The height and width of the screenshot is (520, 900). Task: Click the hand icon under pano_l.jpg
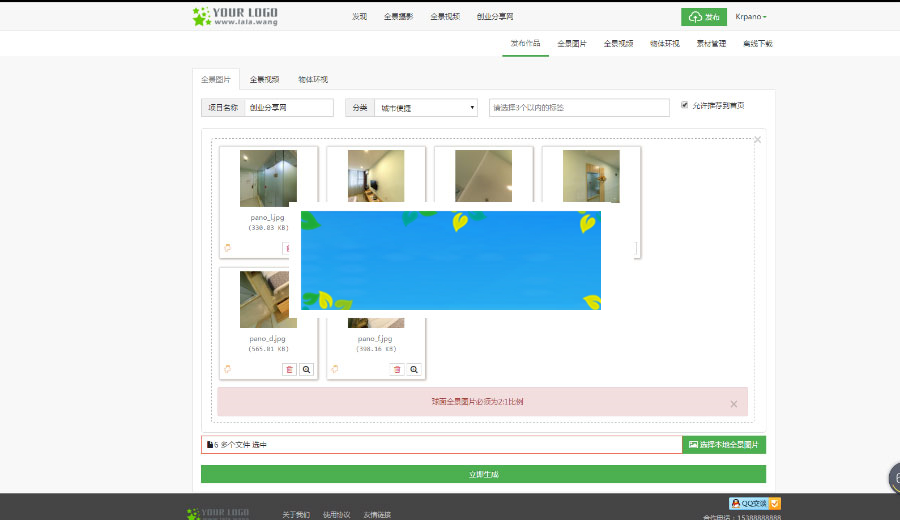pos(227,247)
